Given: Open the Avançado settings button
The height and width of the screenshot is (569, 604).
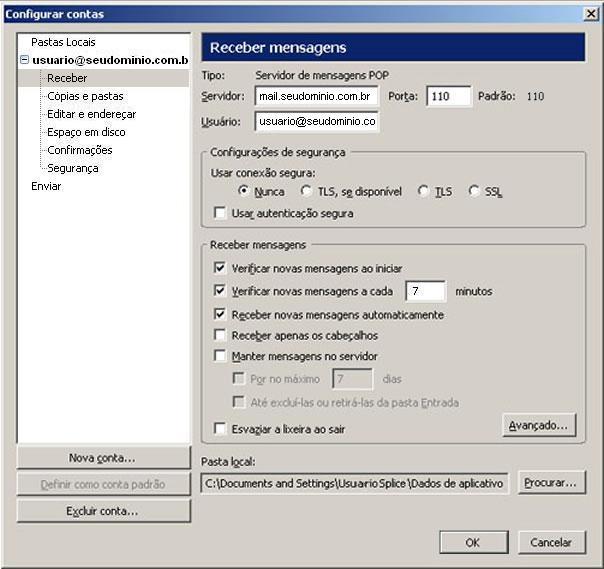Looking at the screenshot, I should 539,425.
